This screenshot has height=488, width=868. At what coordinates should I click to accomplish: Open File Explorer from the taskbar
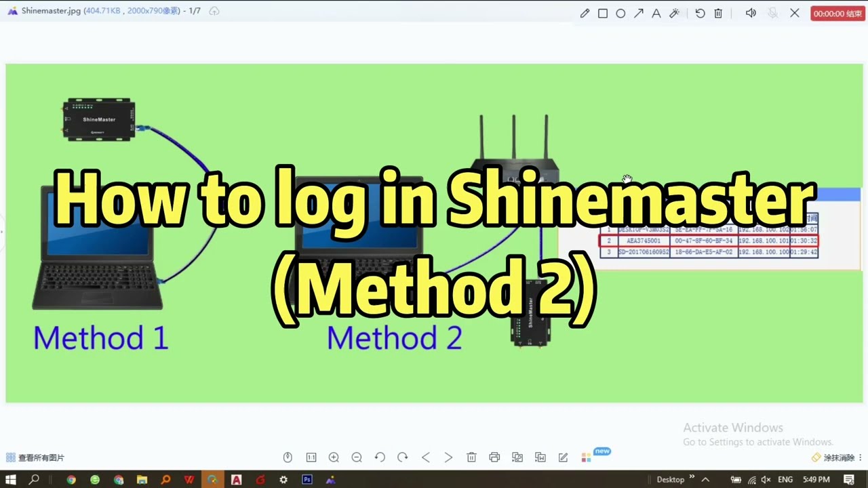point(142,480)
